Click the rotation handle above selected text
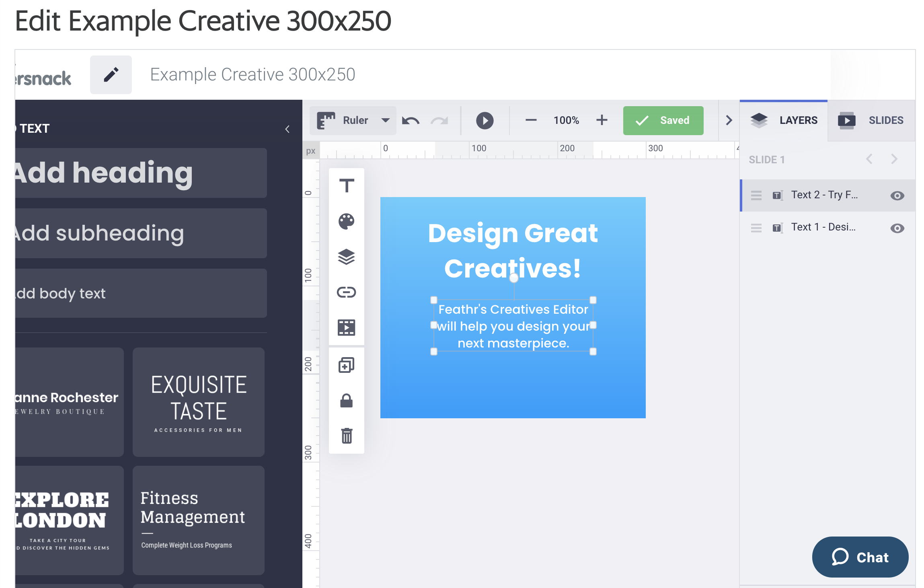This screenshot has width=924, height=588. point(514,278)
